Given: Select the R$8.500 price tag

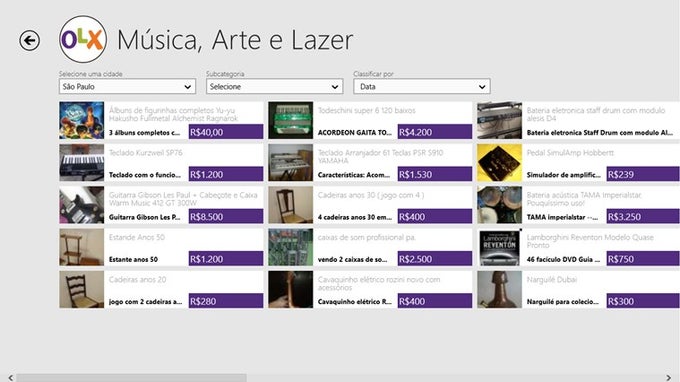Looking at the screenshot, I should (x=226, y=216).
